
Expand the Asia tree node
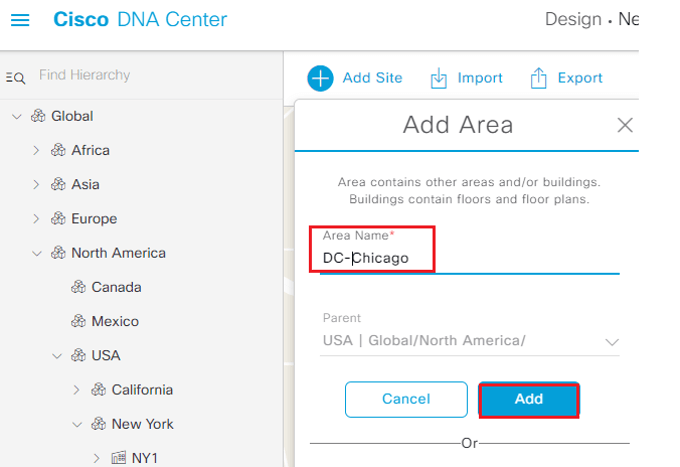click(x=36, y=185)
